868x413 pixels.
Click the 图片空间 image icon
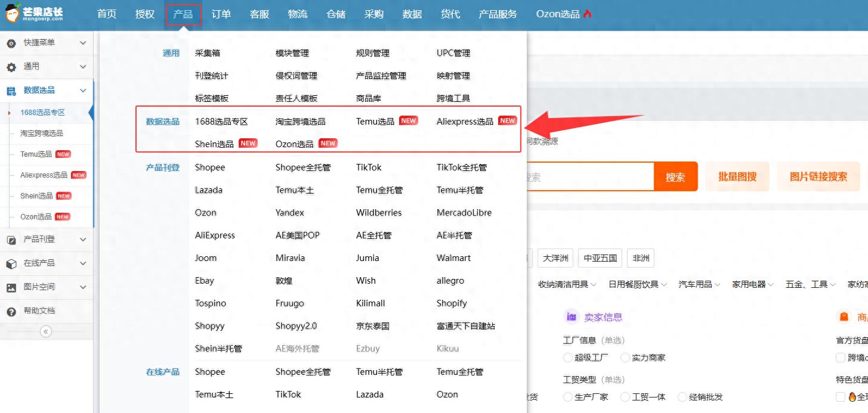pos(11,287)
